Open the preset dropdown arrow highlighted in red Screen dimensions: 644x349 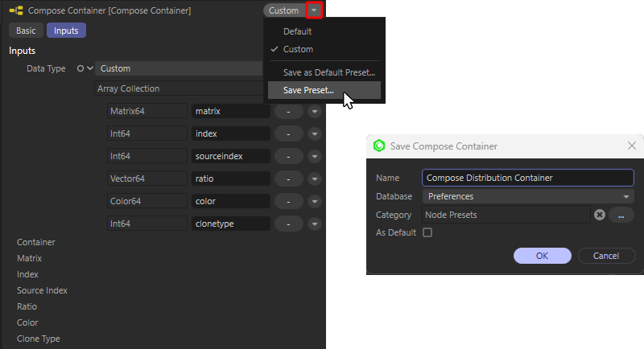pyautogui.click(x=315, y=10)
